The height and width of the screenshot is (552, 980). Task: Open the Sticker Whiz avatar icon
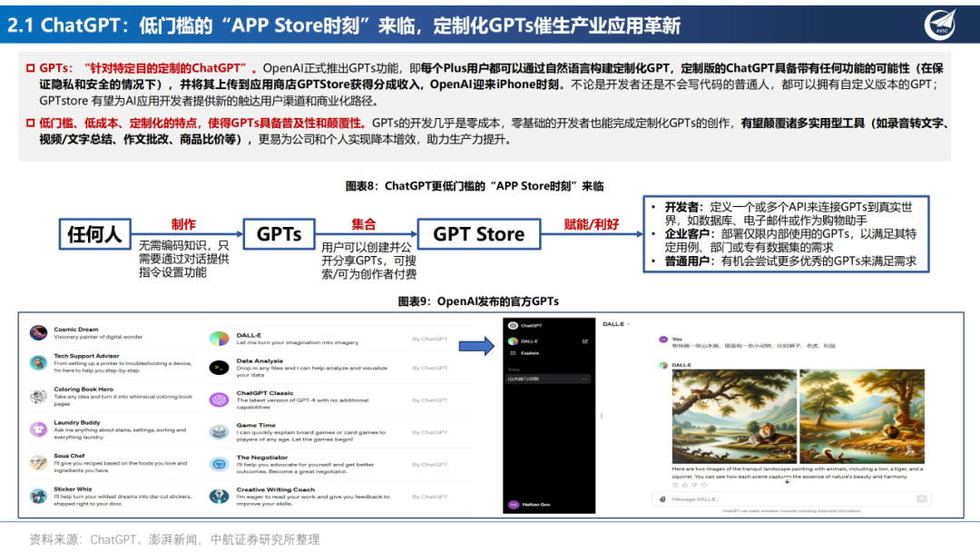point(38,497)
